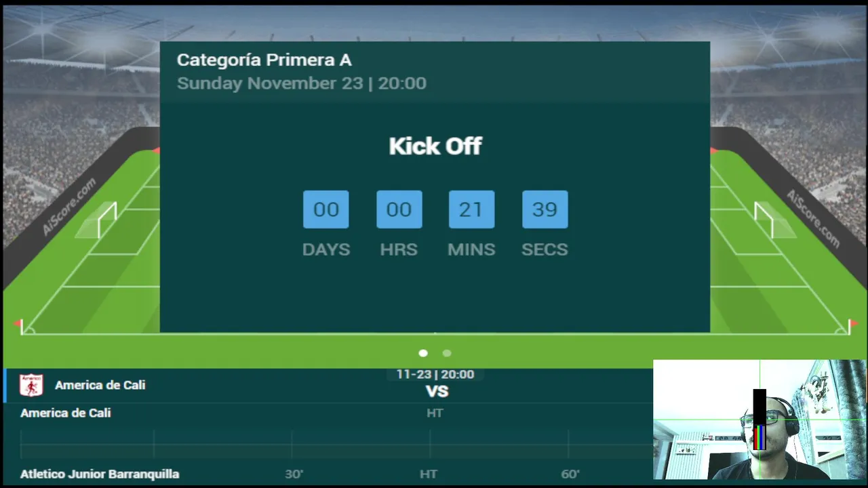Click the 11-23 | 20:00 match time badge
The image size is (868, 488).
[435, 374]
